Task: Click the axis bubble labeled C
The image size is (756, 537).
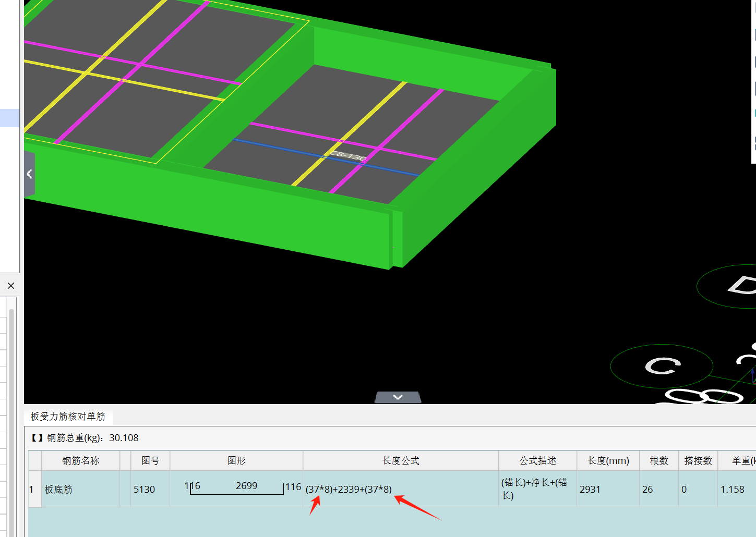Action: 662,366
